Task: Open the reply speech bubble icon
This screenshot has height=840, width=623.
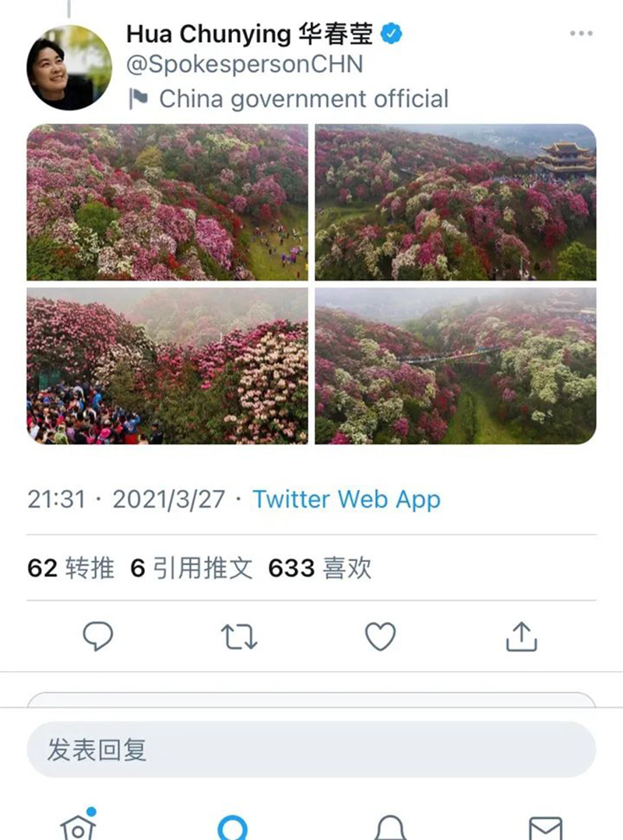Action: [98, 636]
